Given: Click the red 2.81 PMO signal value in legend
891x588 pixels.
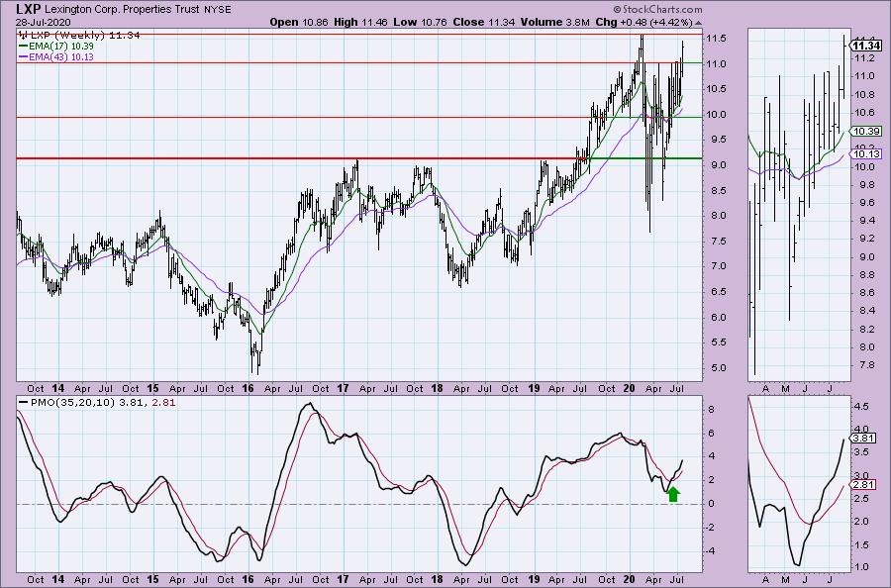Looking at the screenshot, I should (164, 403).
